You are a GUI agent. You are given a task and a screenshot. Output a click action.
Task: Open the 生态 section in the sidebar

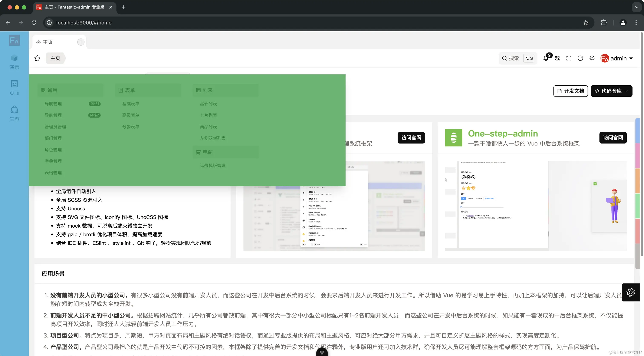coord(14,113)
